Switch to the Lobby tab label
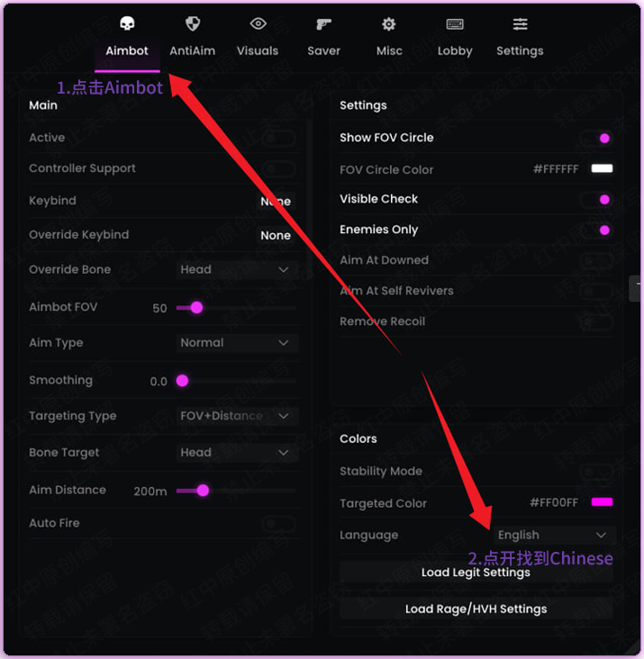This screenshot has height=659, width=644. tap(455, 51)
